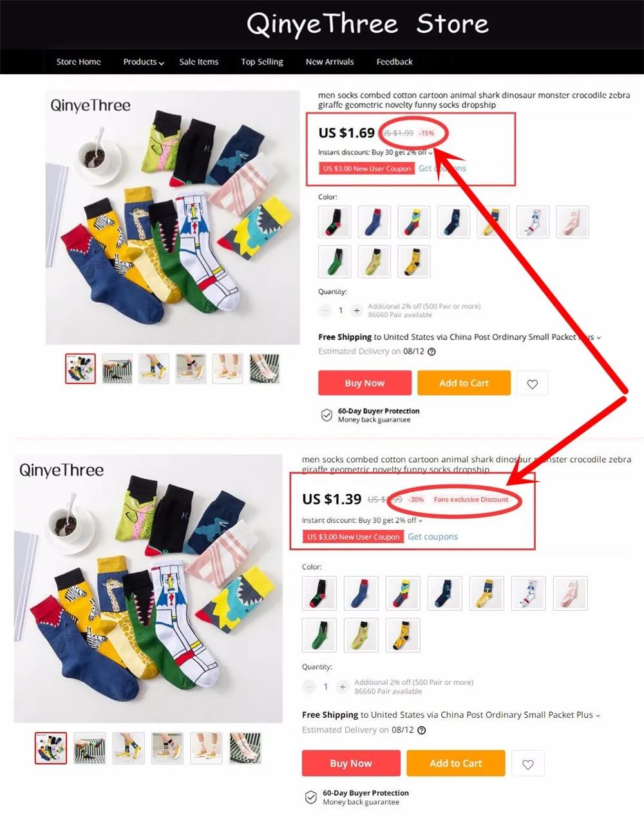Increase quantity with plus in $1.69 listing
Image resolution: width=644 pixels, height=817 pixels.
point(357,311)
